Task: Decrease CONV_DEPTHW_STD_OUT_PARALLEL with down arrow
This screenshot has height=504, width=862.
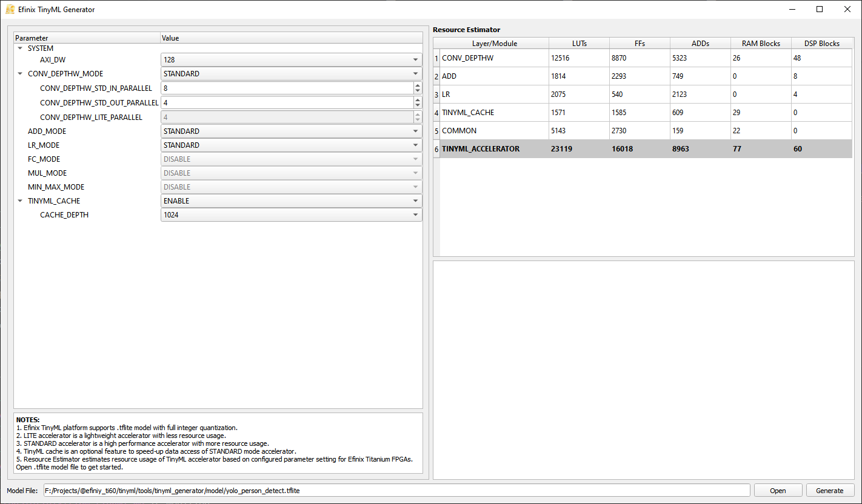Action: point(417,106)
